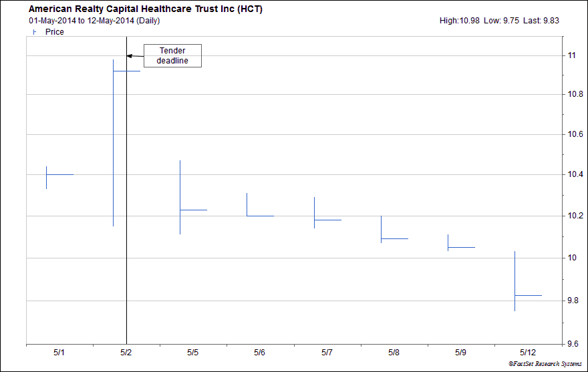Click the 10.6 y-axis price label

click(x=575, y=134)
